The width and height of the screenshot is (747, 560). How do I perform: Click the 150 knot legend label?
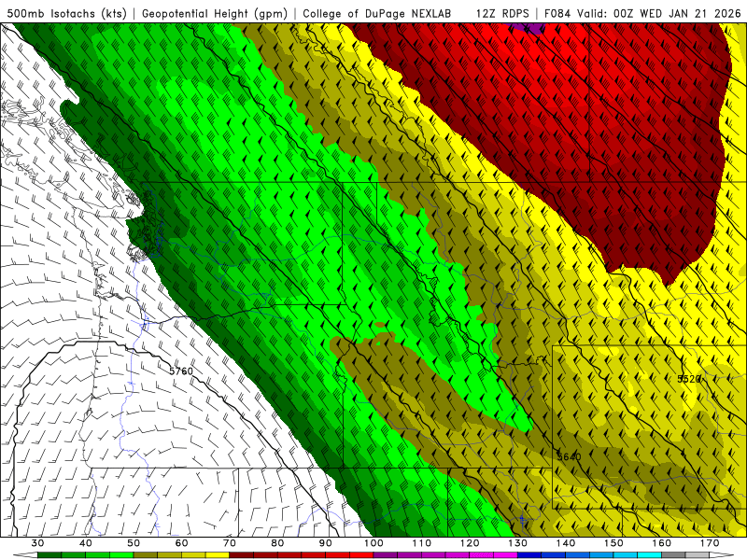tap(614, 543)
